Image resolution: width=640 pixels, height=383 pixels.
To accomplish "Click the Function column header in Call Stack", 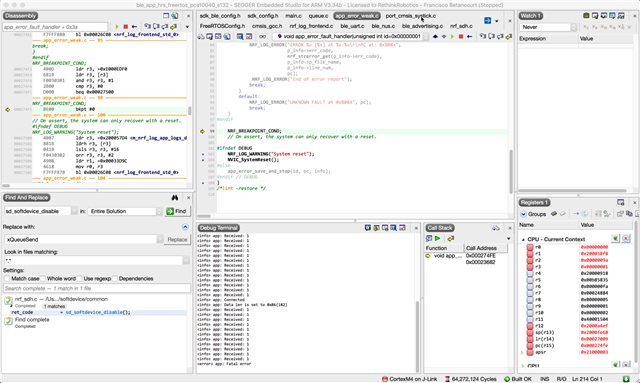I will pos(444,248).
